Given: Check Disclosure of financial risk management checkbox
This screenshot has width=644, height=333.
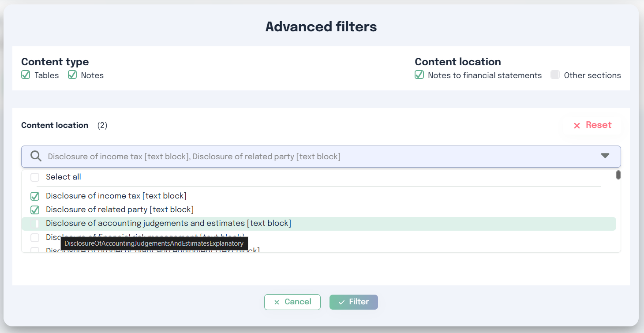Looking at the screenshot, I should pos(35,238).
